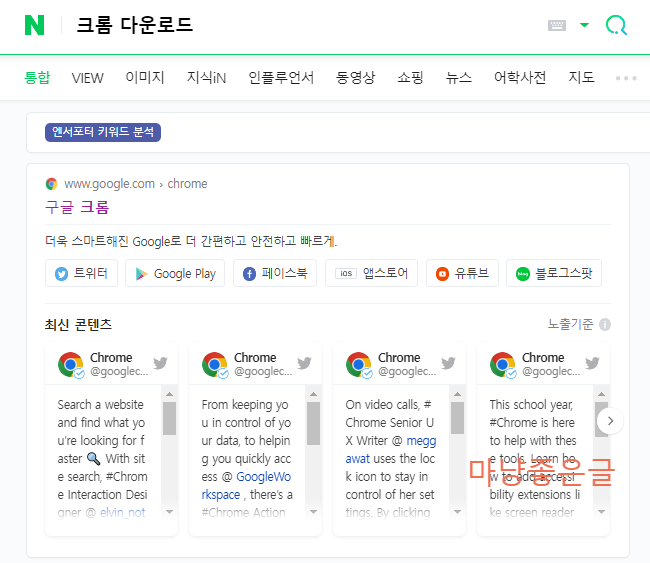Click the 노출기준 info icon
This screenshot has height=563, width=650.
pos(605,324)
